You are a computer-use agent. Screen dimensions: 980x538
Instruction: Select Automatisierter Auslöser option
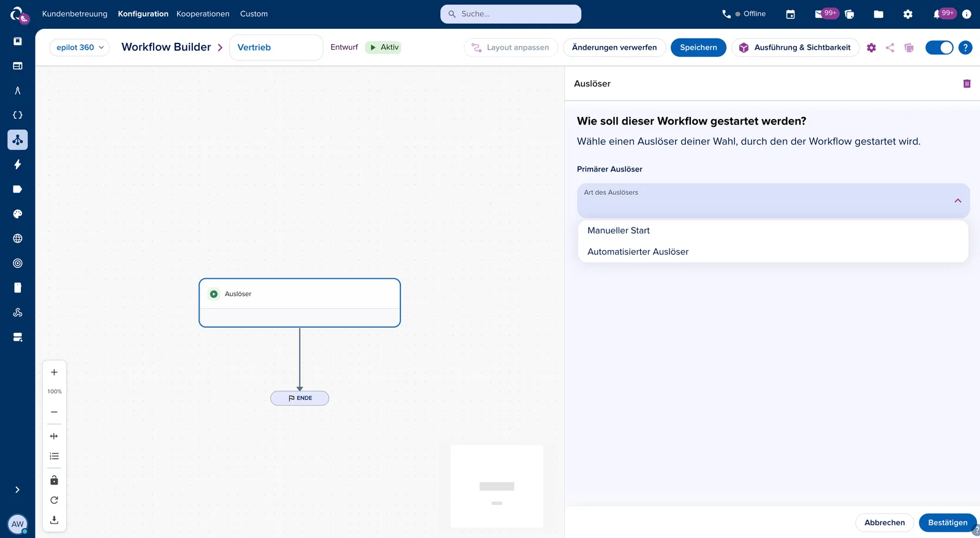(x=773, y=252)
